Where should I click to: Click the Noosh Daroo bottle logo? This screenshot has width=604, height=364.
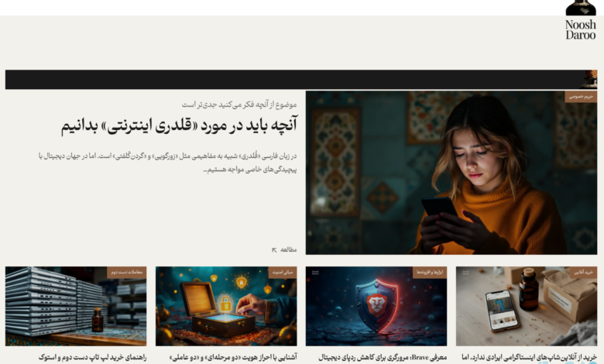pos(581,8)
